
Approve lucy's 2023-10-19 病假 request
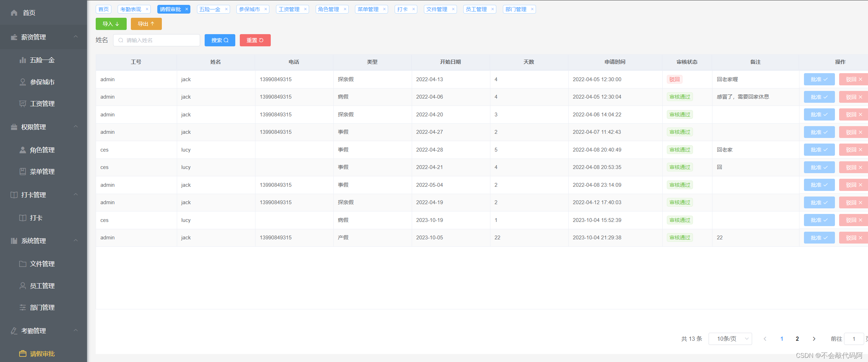[x=819, y=220]
